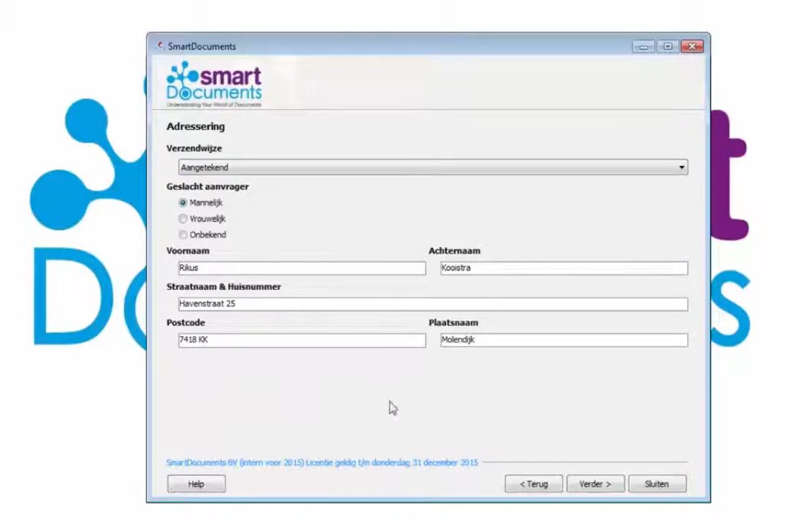
Task: Click into the Voornaam field containing Rikus
Action: (302, 268)
